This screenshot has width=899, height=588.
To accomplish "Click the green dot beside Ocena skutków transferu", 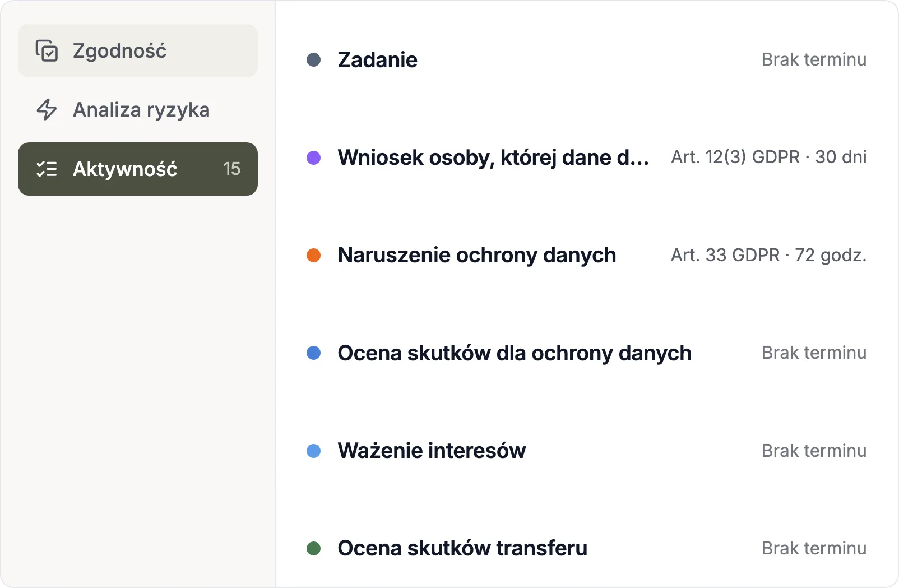I will click(314, 548).
